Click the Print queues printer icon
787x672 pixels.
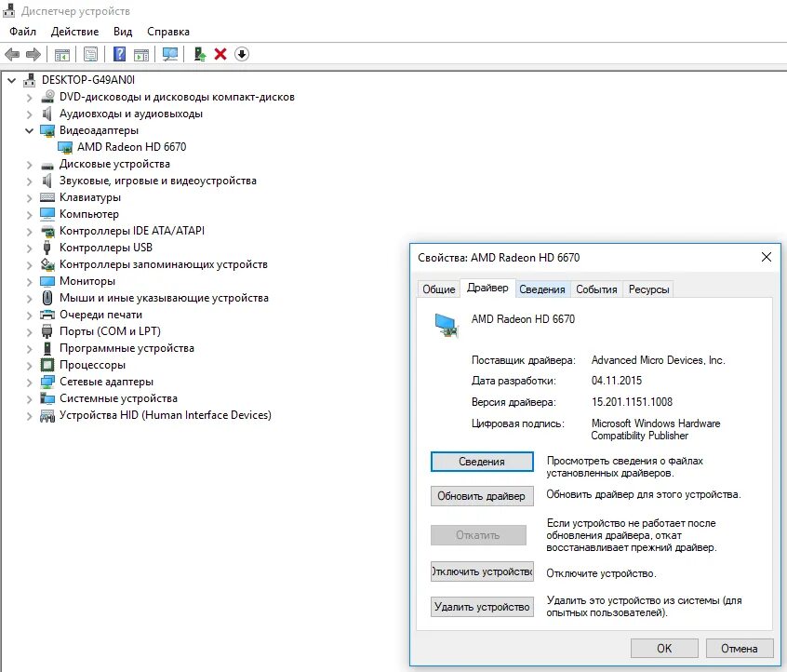47,315
